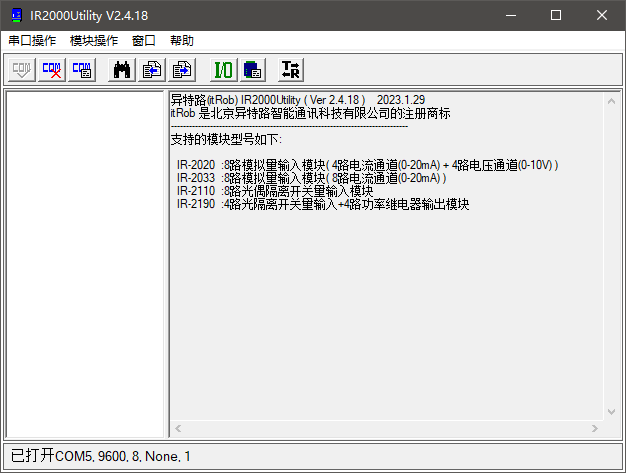Click the horizontal scrollbar right arrow

point(595,428)
